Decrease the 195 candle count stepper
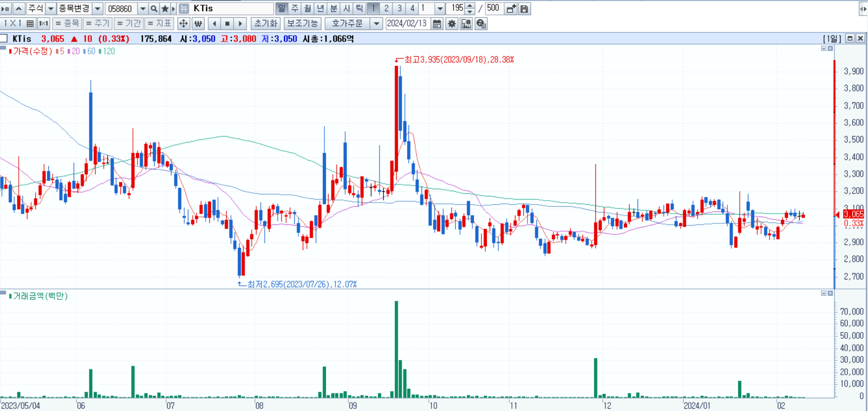868x411 pixels. click(x=470, y=11)
